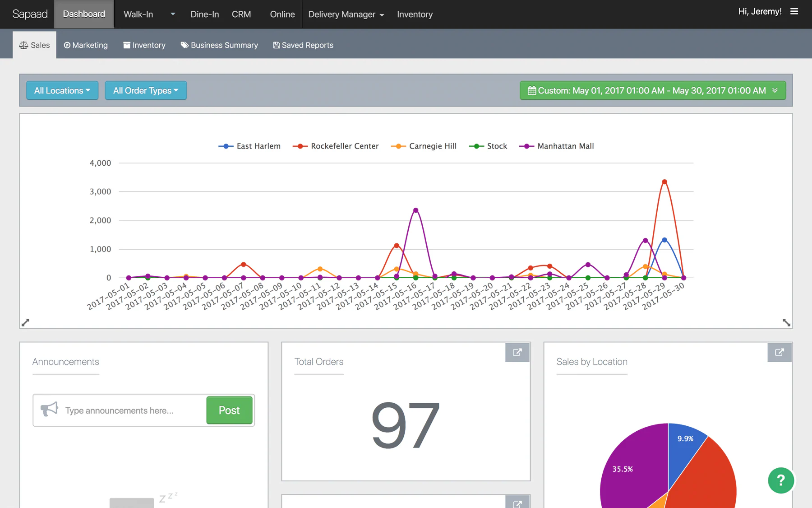Viewport: 812px width, 508px height.
Task: Open Inventory in the top navigation bar
Action: [x=415, y=14]
